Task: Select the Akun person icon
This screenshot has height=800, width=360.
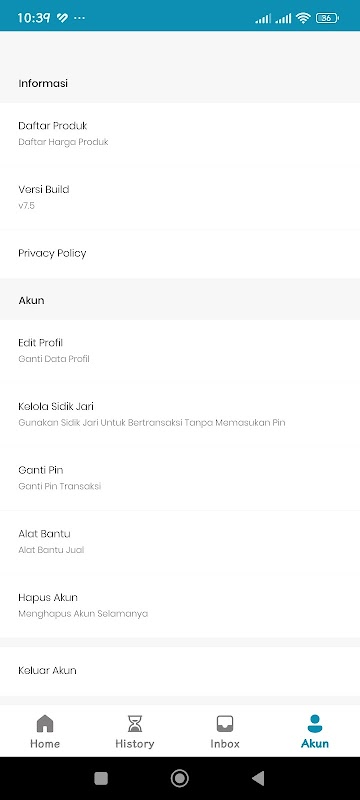Action: coord(315,723)
